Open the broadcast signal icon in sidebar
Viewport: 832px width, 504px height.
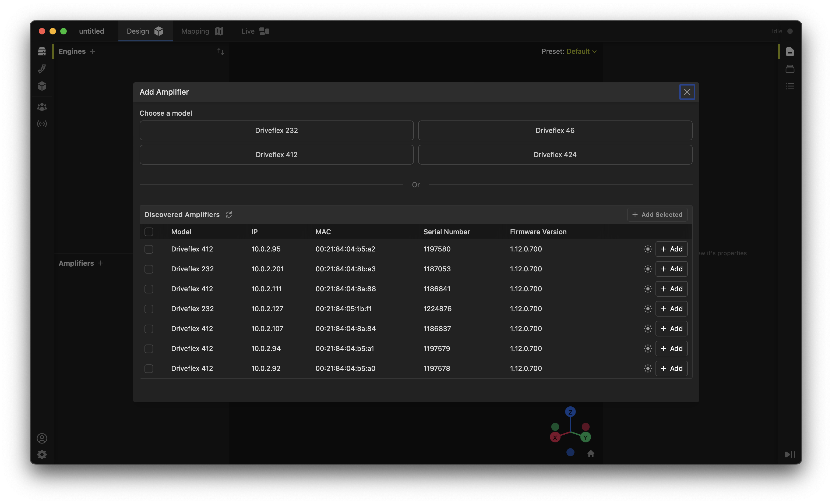(x=42, y=124)
